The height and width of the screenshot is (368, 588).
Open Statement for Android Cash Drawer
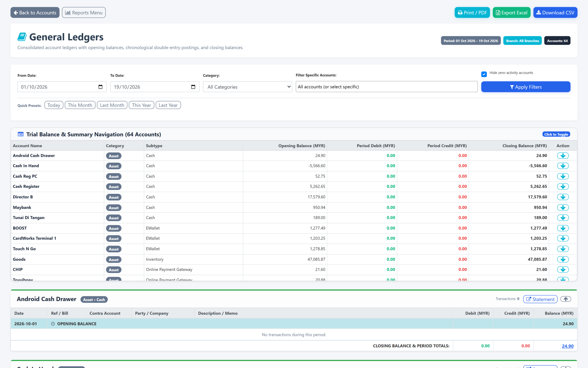pos(540,299)
